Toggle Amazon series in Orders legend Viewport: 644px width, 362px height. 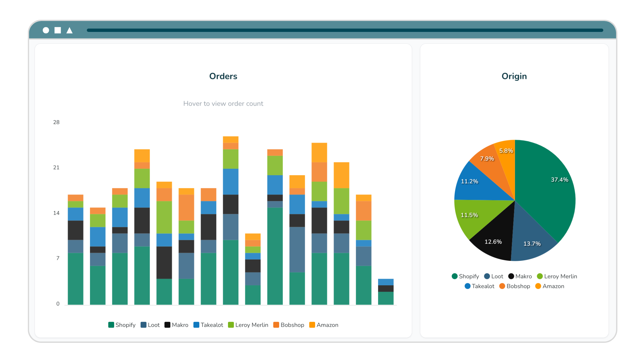(x=324, y=325)
